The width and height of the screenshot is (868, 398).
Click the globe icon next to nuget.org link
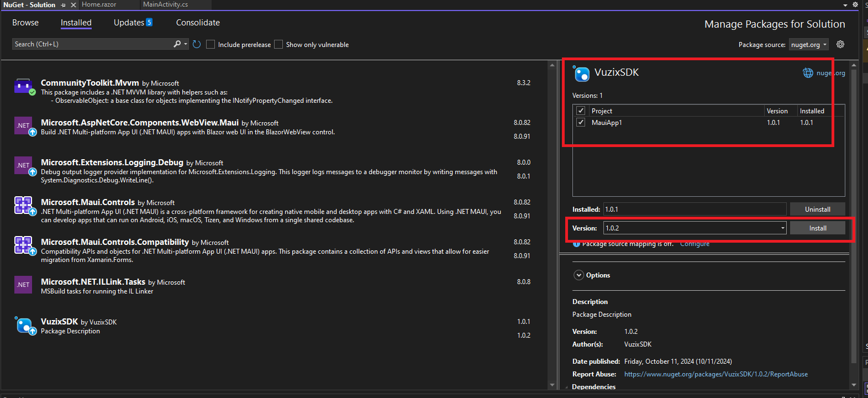(x=808, y=73)
